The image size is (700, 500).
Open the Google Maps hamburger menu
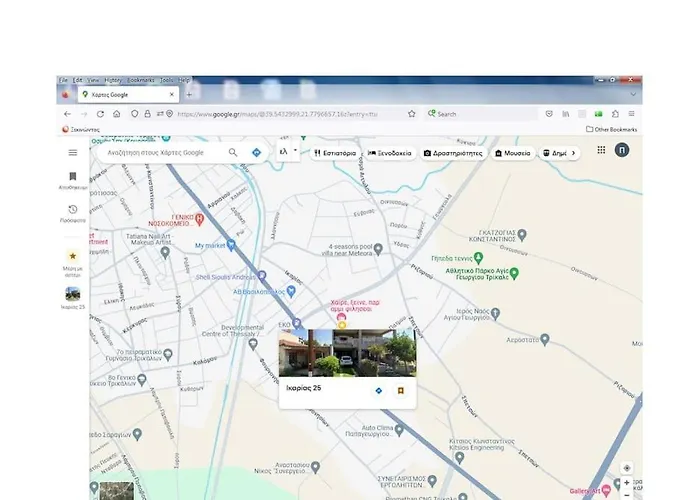tap(72, 153)
